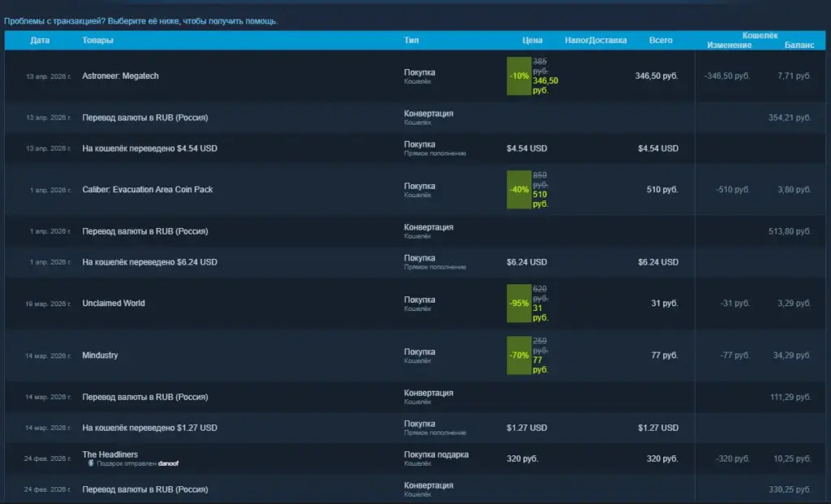The width and height of the screenshot is (831, 504).
Task: Open the Unclaimed World purchase entry
Action: coord(113,304)
